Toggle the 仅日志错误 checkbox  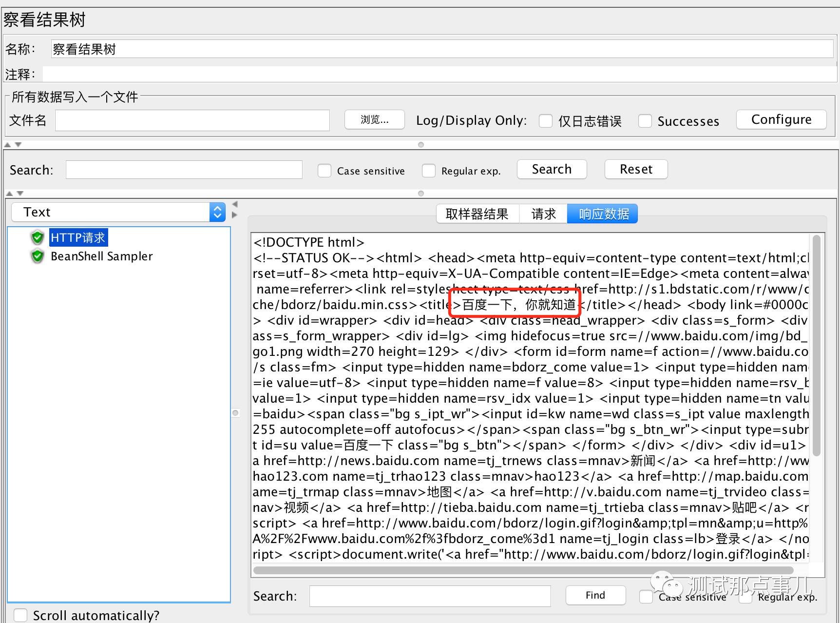(546, 120)
